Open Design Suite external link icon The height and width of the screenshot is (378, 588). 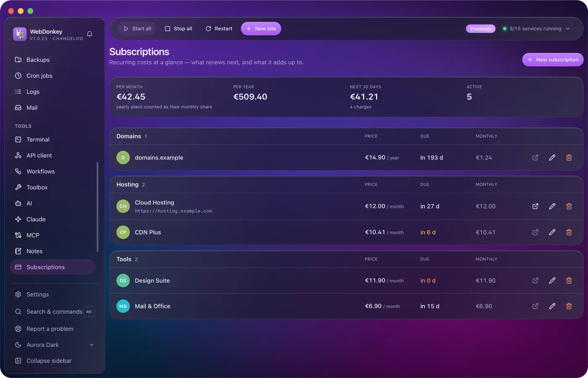[535, 281]
